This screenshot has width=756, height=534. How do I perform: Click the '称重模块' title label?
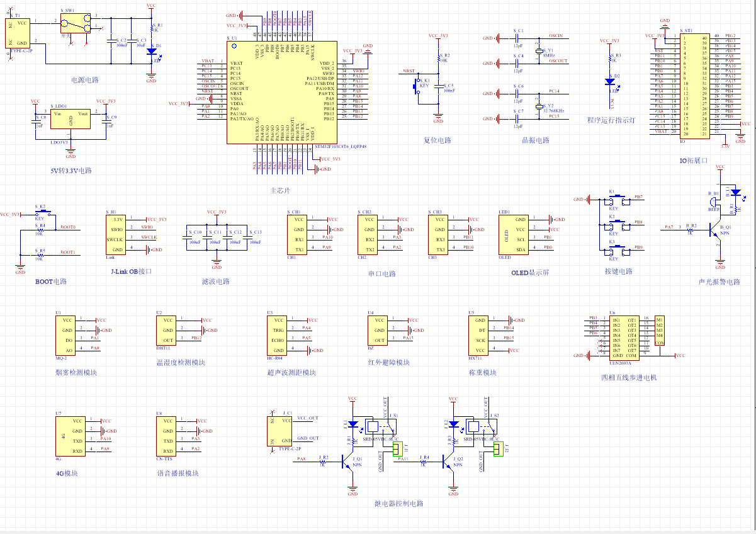pyautogui.click(x=482, y=372)
